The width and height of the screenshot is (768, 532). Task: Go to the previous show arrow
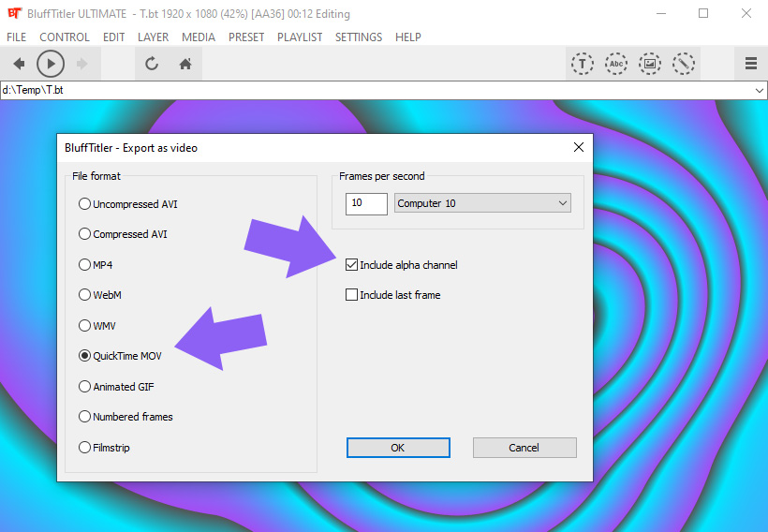(19, 64)
